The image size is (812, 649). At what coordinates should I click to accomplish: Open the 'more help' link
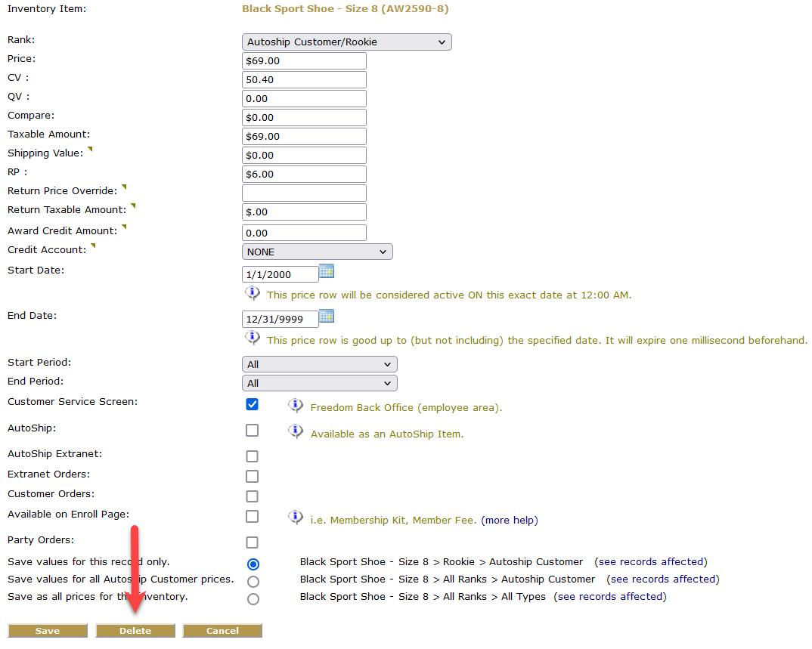pyautogui.click(x=510, y=521)
